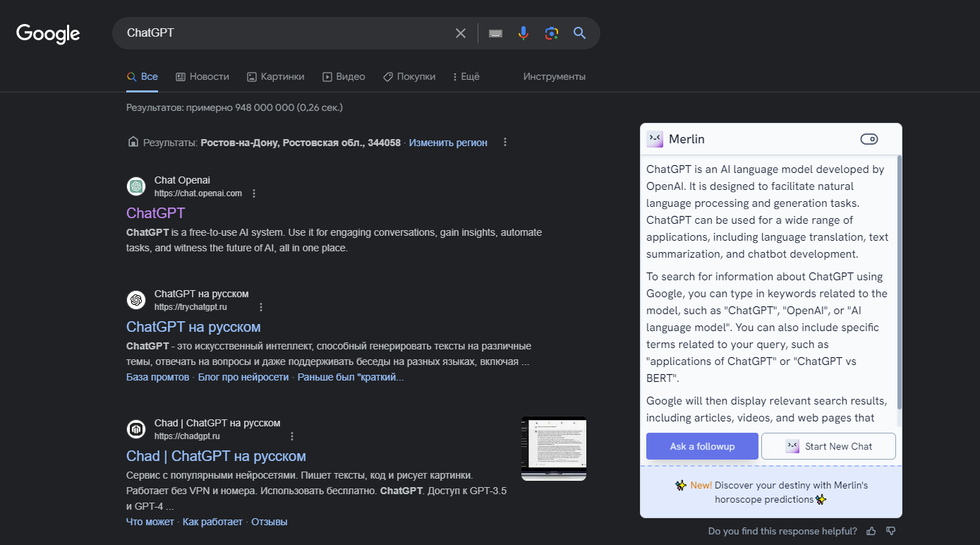Click Start New Chat button

coord(829,446)
